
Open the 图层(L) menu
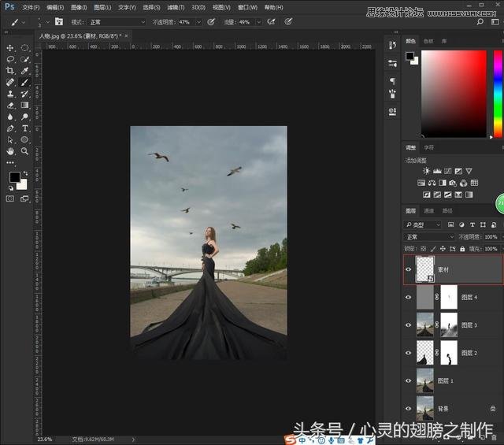tap(102, 7)
